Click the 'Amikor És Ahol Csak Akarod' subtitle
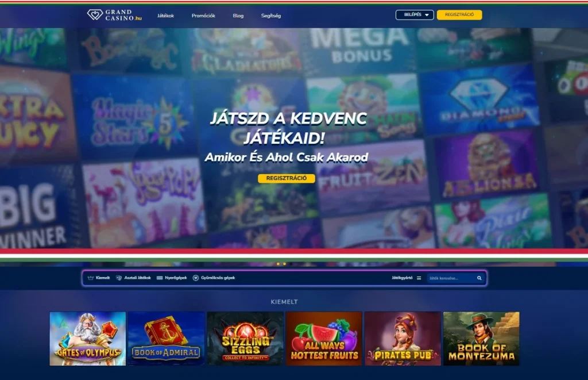This screenshot has height=380, width=588. 287,158
